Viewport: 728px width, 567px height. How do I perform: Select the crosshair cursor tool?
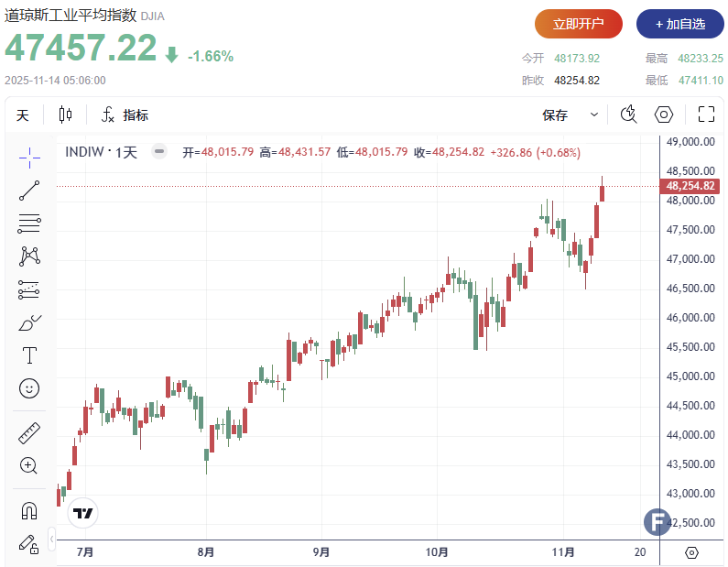tap(29, 157)
